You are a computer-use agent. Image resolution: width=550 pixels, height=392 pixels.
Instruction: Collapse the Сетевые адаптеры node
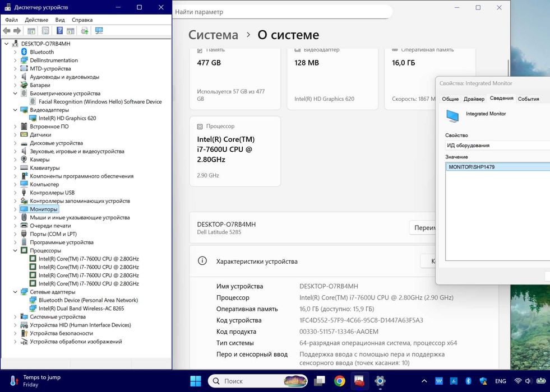(15, 292)
